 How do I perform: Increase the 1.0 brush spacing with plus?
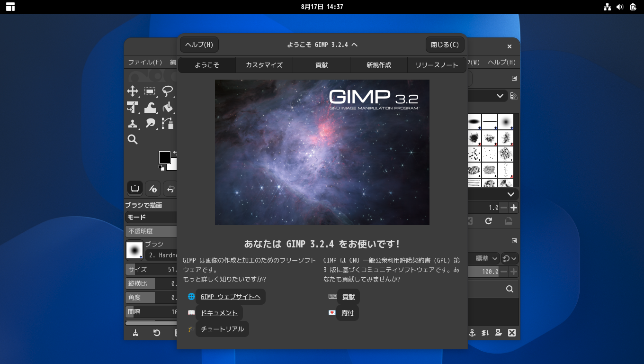(x=514, y=208)
